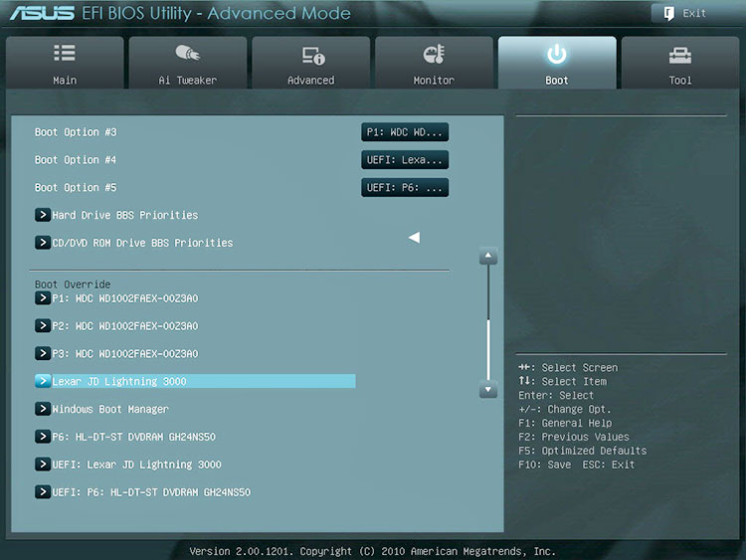Open Boot Option #4 dropdown

tap(405, 160)
